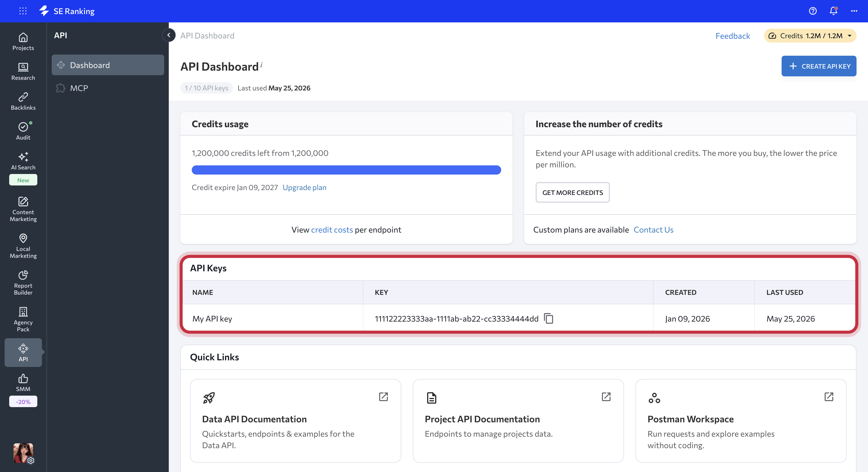Click the 1 / 10 API keys badge
The width and height of the screenshot is (868, 472).
point(206,88)
